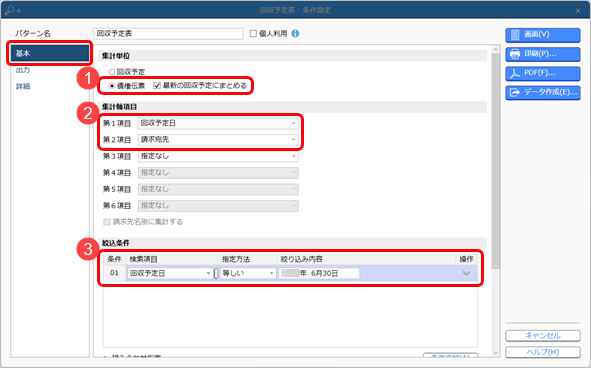Open screen preview with 画面(V) button

coord(543,35)
